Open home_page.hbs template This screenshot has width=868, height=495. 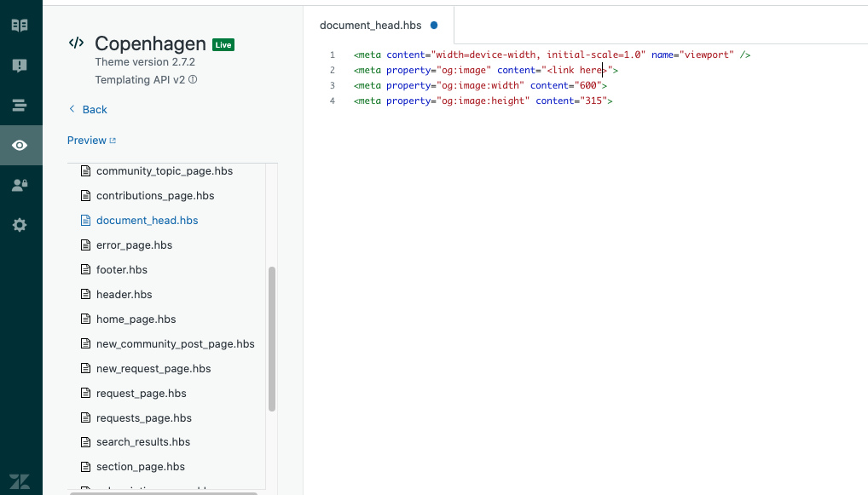[136, 319]
